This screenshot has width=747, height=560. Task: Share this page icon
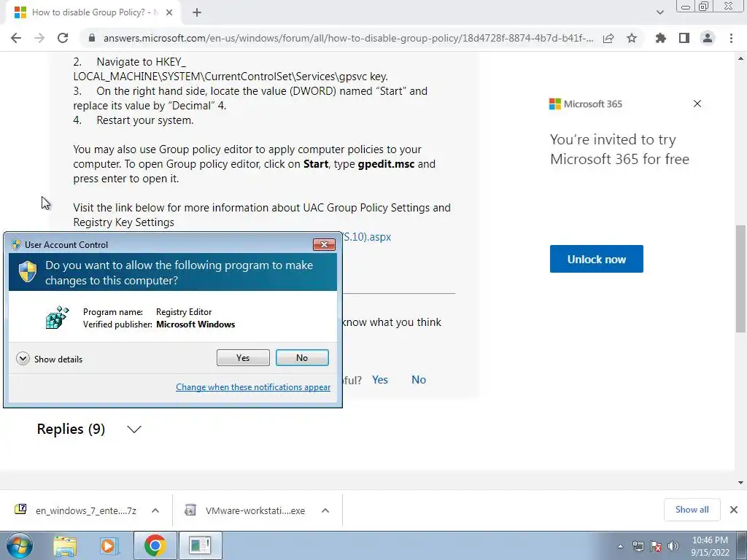pos(608,38)
